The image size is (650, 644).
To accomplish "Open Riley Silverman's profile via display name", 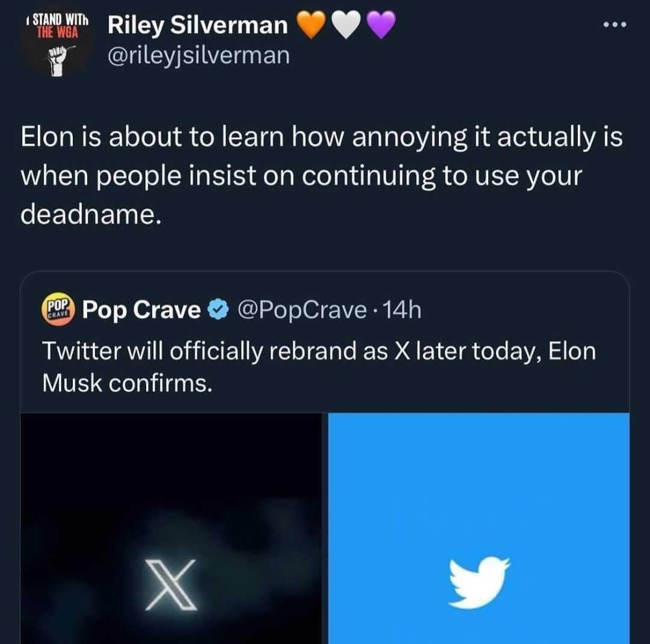I will point(197,25).
